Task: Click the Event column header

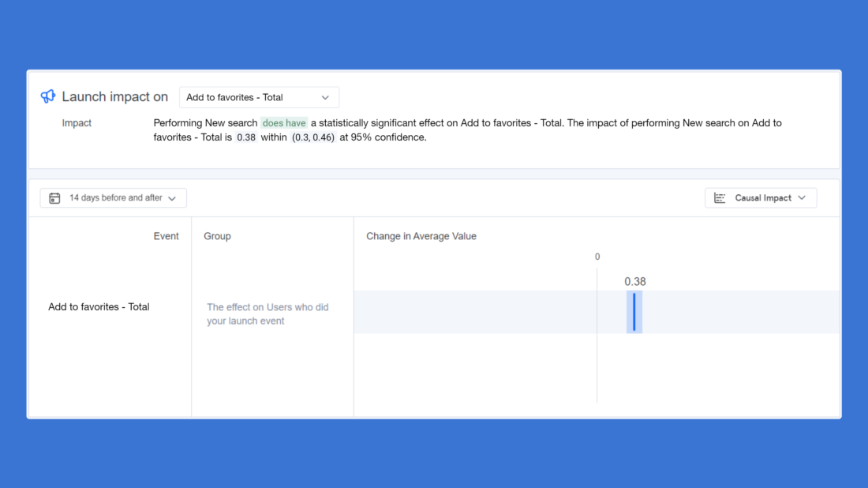Action: click(x=166, y=235)
